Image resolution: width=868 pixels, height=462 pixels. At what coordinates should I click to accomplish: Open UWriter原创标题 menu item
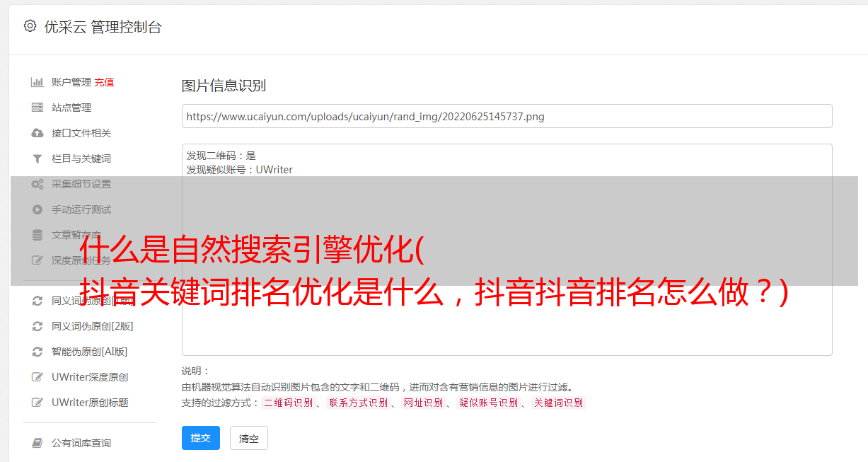(90, 403)
